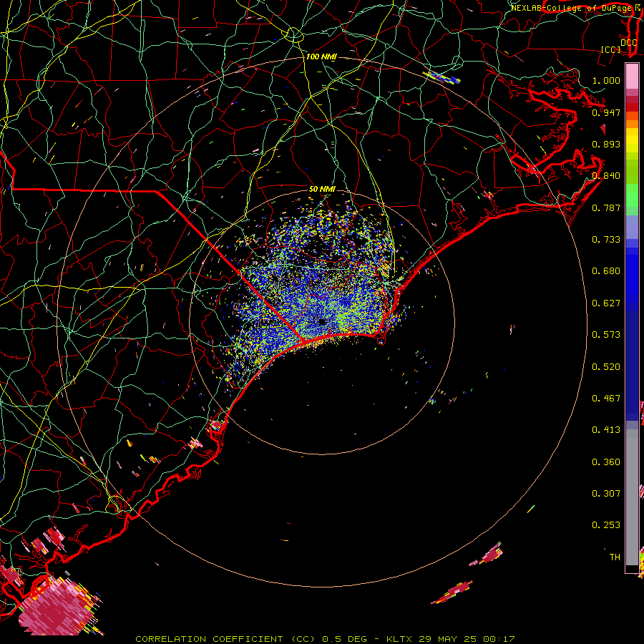This screenshot has height=644, width=644.
Task: Select the 0.467 scale value
Action: [606, 399]
